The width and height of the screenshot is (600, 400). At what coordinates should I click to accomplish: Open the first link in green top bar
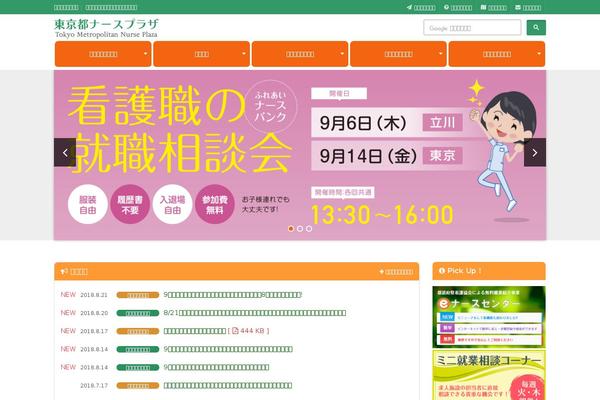(66, 7)
